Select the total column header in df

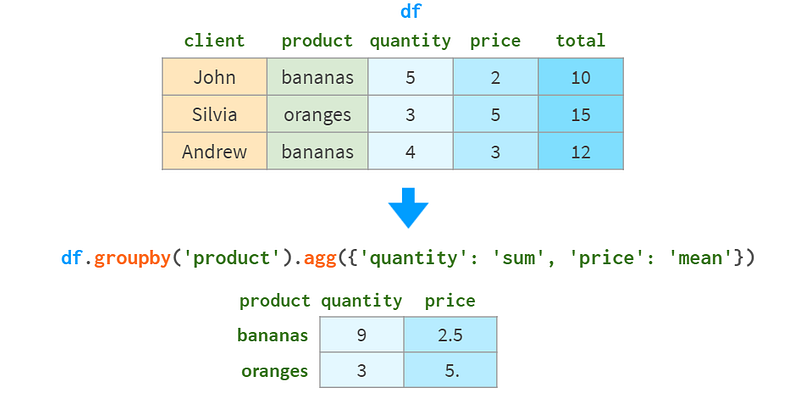[x=581, y=40]
